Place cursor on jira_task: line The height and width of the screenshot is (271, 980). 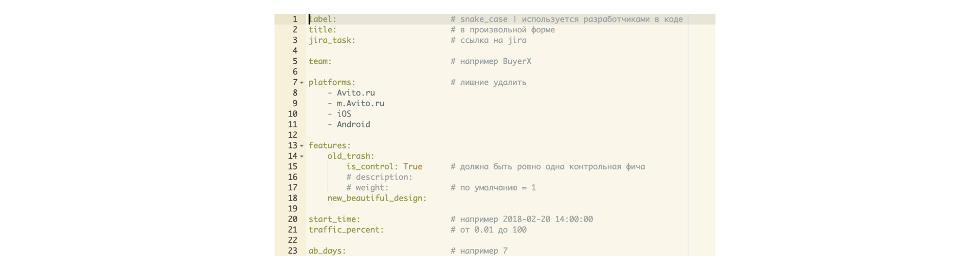tap(332, 40)
